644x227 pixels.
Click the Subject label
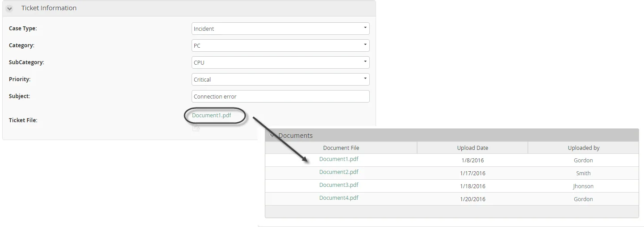point(19,96)
